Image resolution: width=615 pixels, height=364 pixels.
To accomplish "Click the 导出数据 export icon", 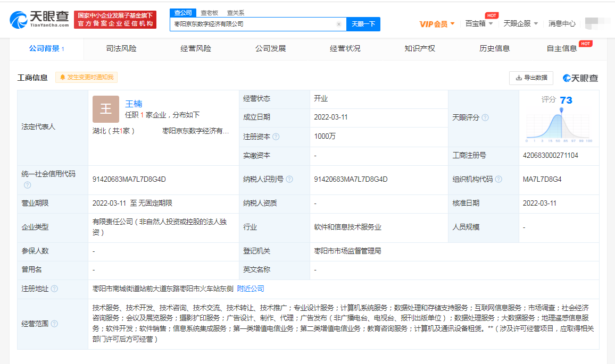I will [518, 78].
